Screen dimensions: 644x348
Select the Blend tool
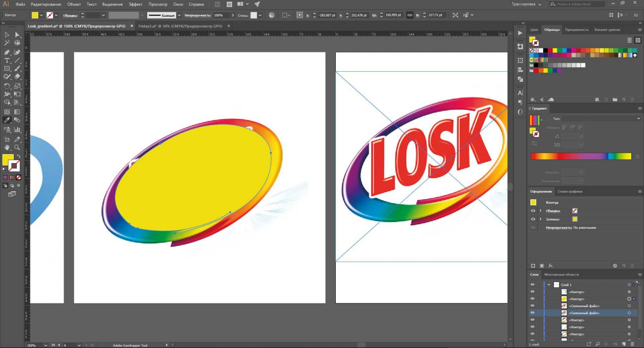point(17,121)
